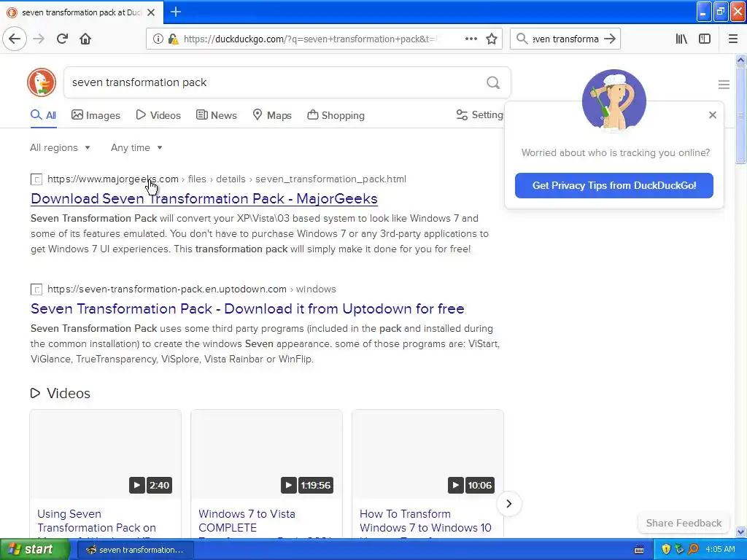Image resolution: width=747 pixels, height=560 pixels.
Task: Open the Library bookmarks icon
Action: tap(681, 39)
